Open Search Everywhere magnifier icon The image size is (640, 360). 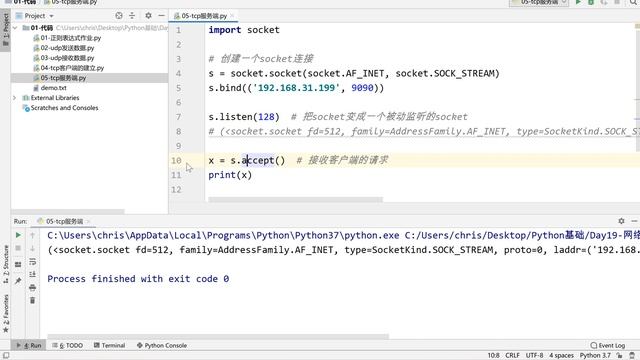pos(634,2)
